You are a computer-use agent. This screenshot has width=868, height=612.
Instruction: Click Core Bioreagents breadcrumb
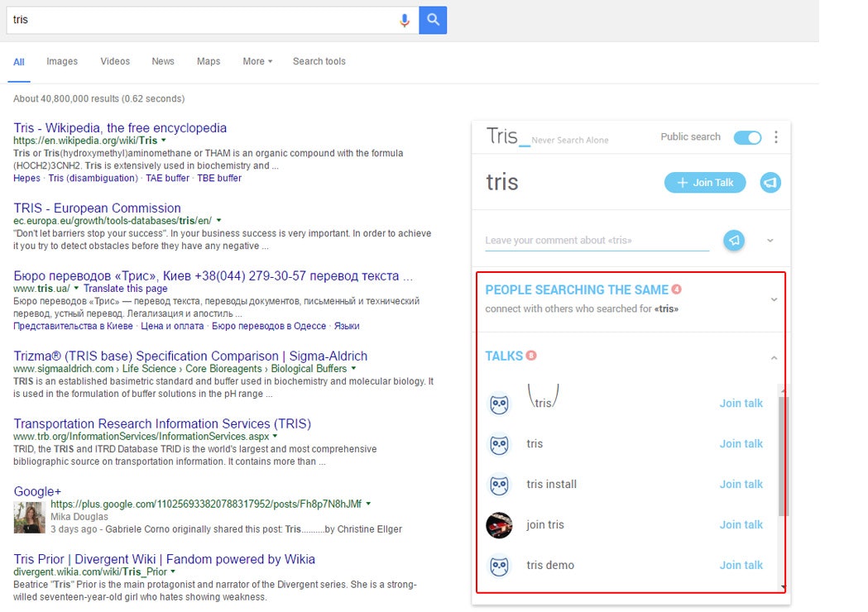pyautogui.click(x=223, y=369)
